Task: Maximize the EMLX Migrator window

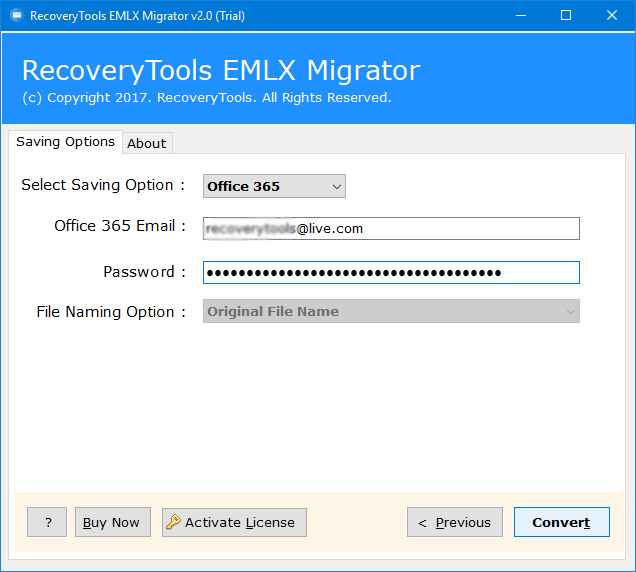Action: point(566,15)
